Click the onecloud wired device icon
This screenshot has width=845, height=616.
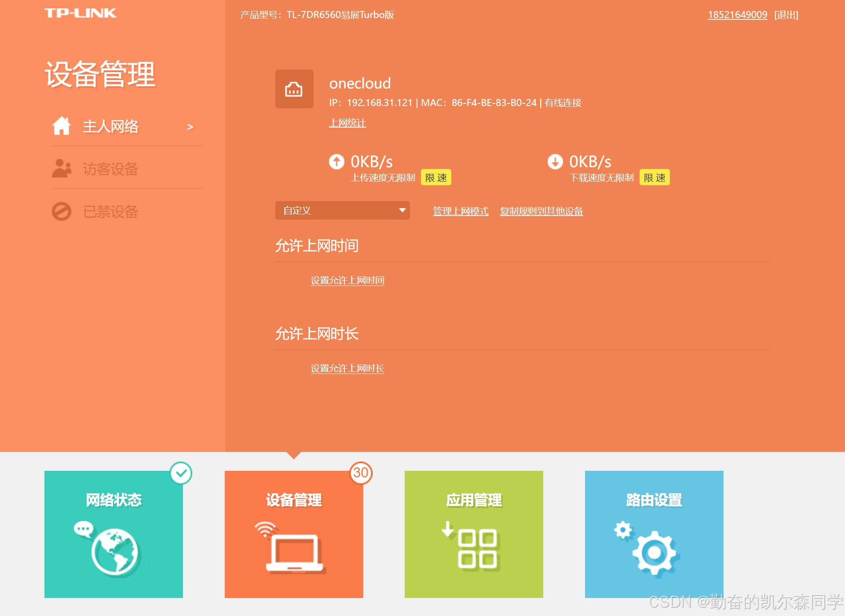pos(294,89)
